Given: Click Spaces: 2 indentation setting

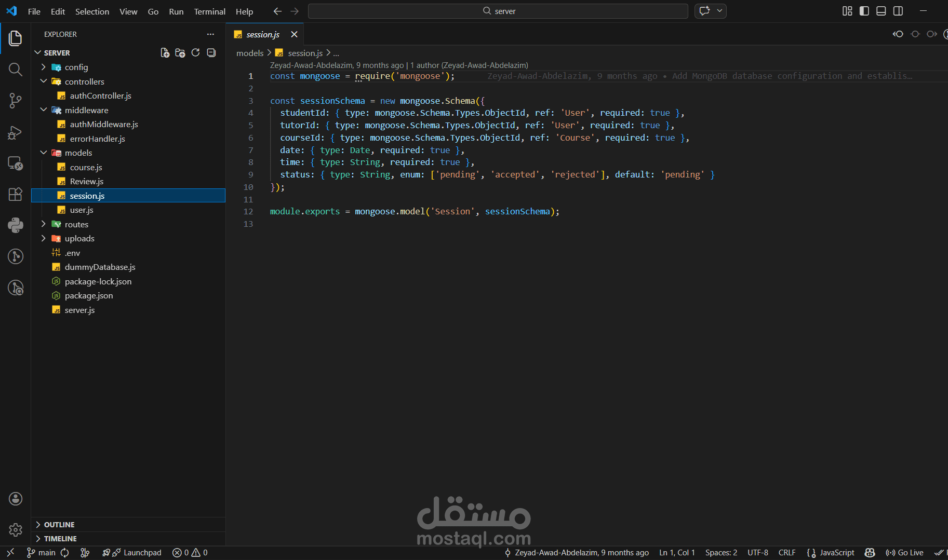Looking at the screenshot, I should tap(721, 553).
